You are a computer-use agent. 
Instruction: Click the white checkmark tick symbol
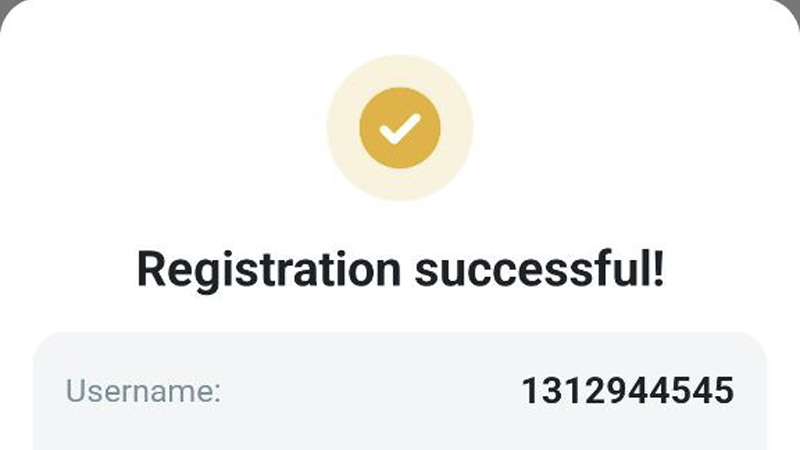pyautogui.click(x=400, y=128)
